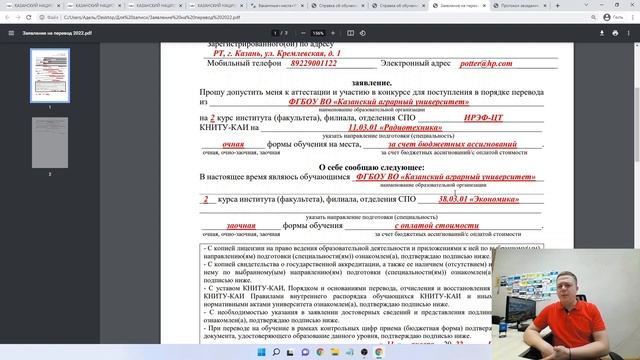Screen dimensions: 640x360
Task: Open Windows taskbar search
Action: tap(276, 352)
